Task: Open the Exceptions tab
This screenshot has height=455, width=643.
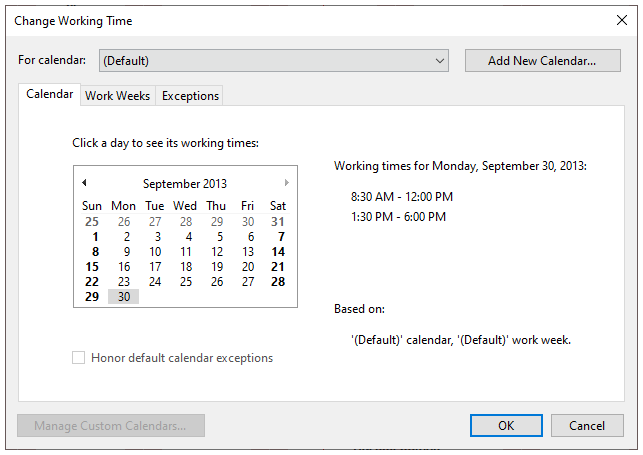Action: 190,96
